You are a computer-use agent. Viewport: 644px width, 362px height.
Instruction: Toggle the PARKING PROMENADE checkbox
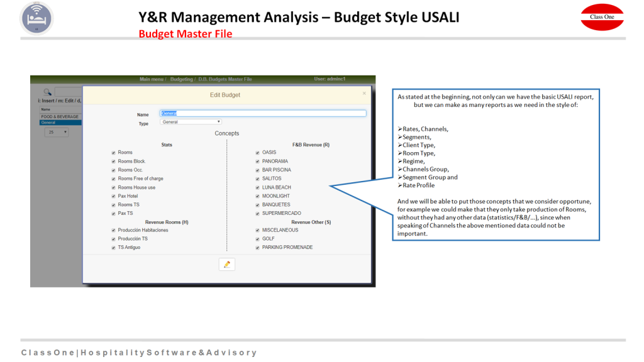[257, 248]
